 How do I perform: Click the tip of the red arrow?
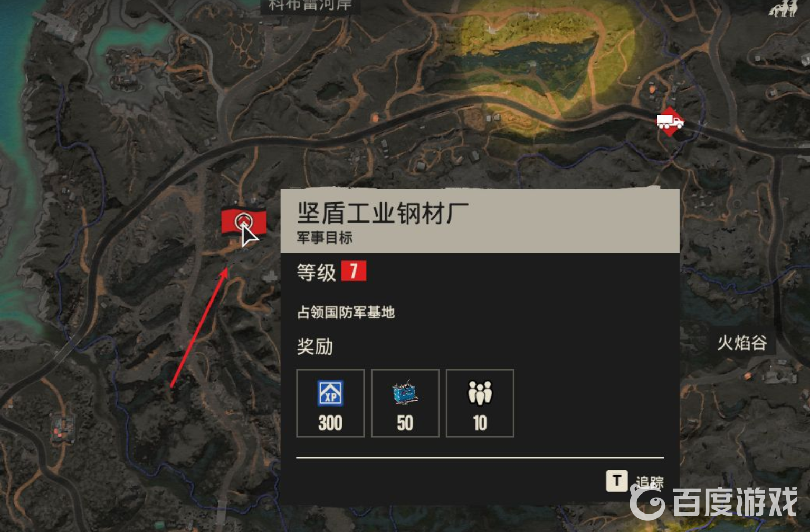[x=226, y=269]
